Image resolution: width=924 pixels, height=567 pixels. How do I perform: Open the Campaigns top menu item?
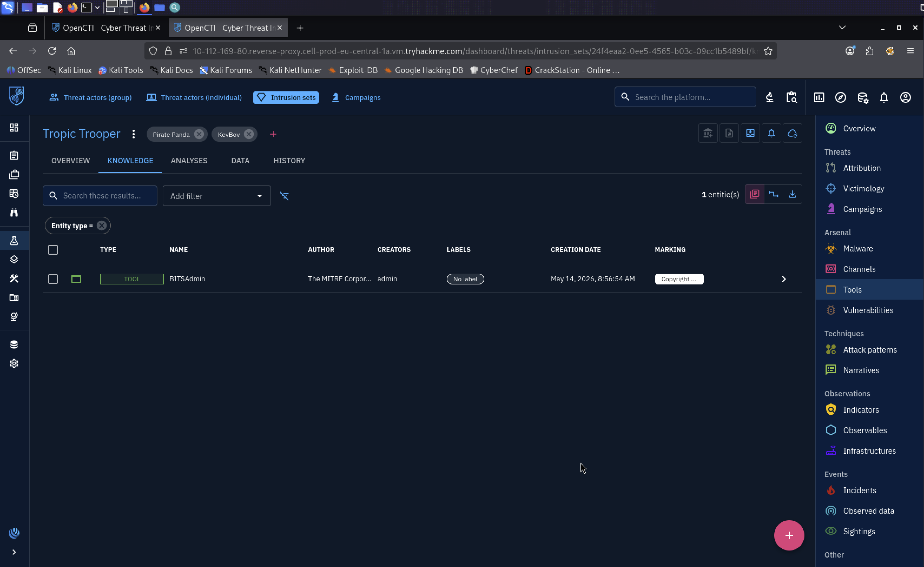tap(357, 98)
